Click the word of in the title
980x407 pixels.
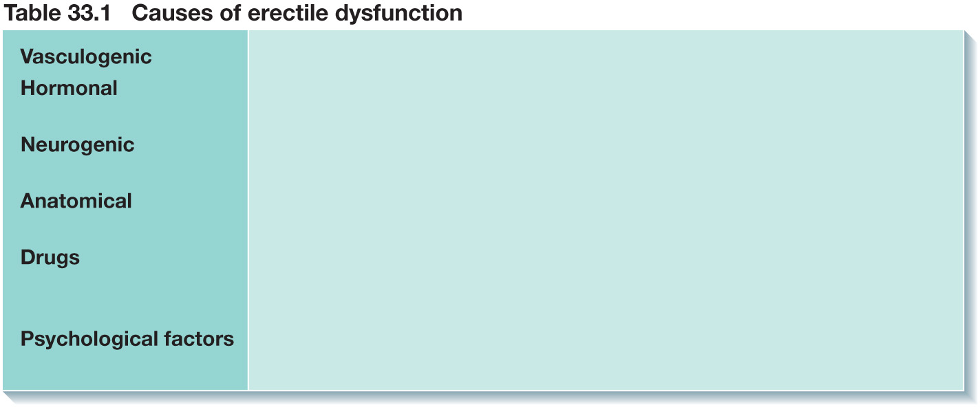[x=222, y=13]
